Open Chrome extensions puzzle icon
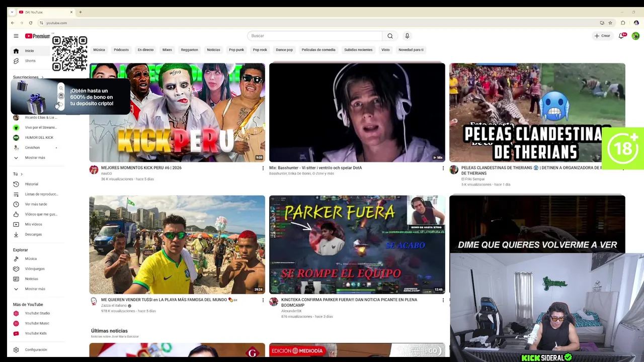Viewport: 644px width, 362px height. (x=623, y=23)
